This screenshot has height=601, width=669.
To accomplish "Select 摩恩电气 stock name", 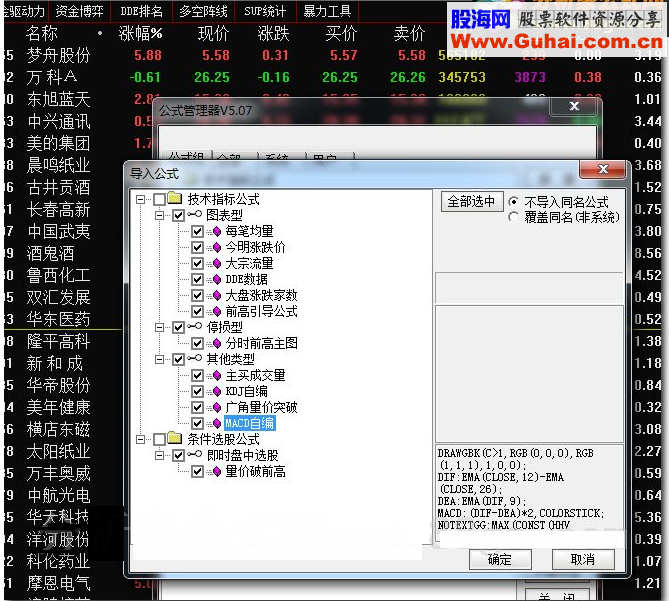I will [x=58, y=583].
